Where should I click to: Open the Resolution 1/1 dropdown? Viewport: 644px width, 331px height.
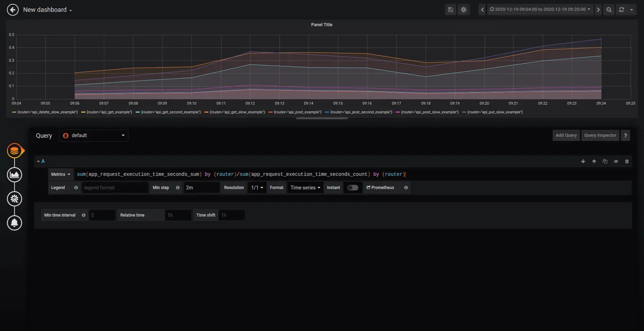pos(257,188)
